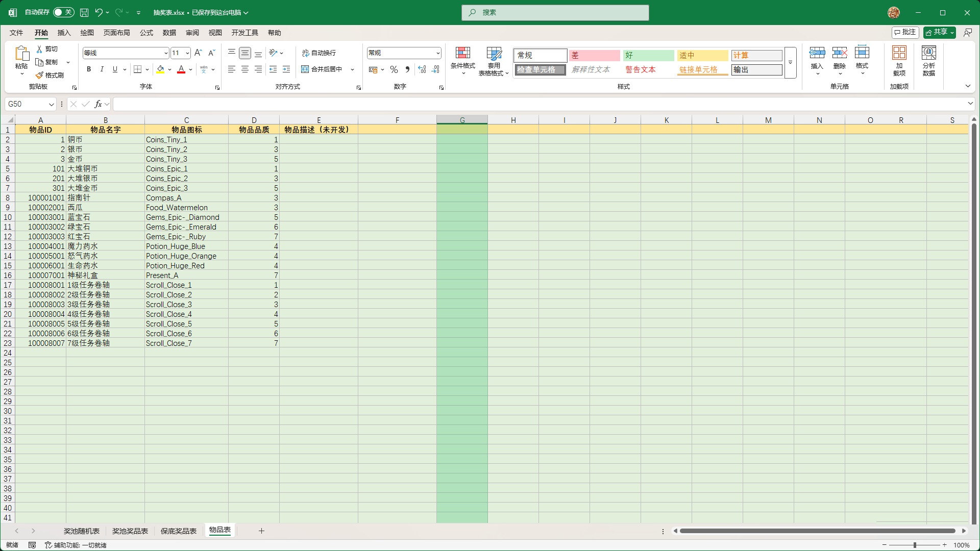Switch to the 插入 ribbon tab
Screen dimensions: 980x551
[x=63, y=32]
